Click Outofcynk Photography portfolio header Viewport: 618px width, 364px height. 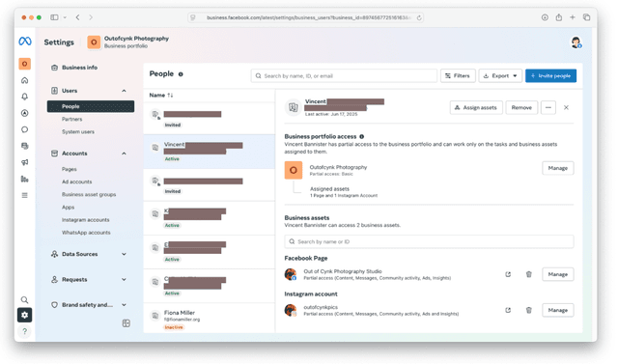(x=128, y=42)
